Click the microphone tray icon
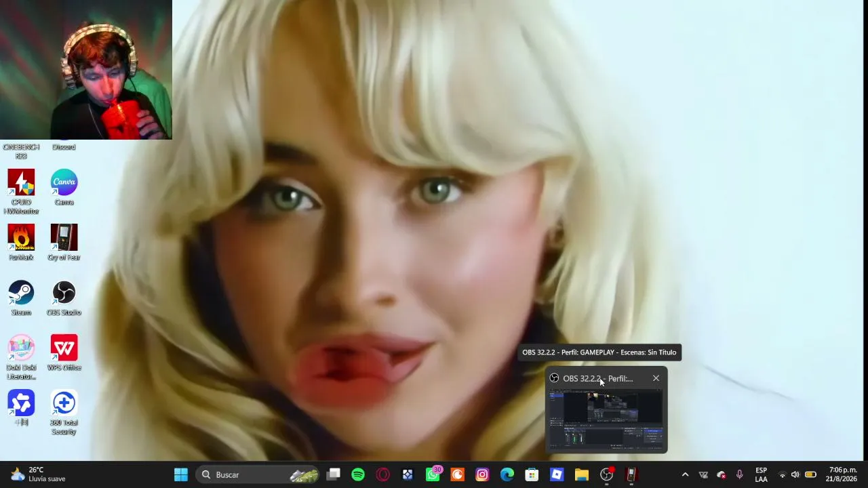 point(740,474)
